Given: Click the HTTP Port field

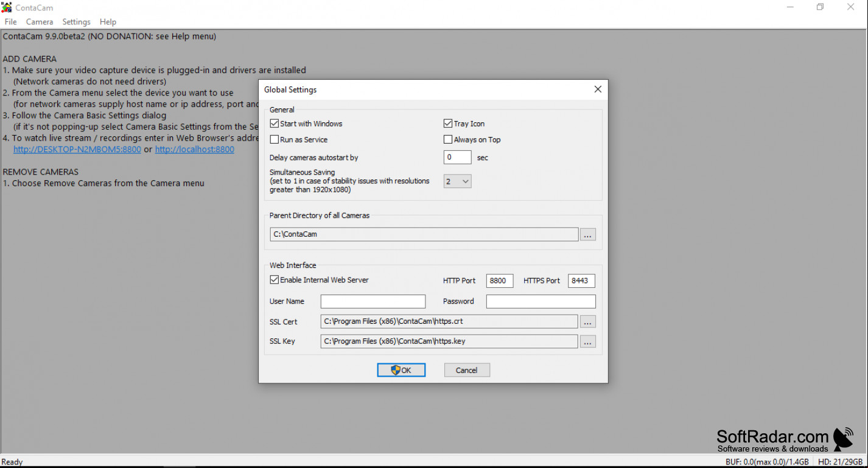Looking at the screenshot, I should [x=500, y=281].
